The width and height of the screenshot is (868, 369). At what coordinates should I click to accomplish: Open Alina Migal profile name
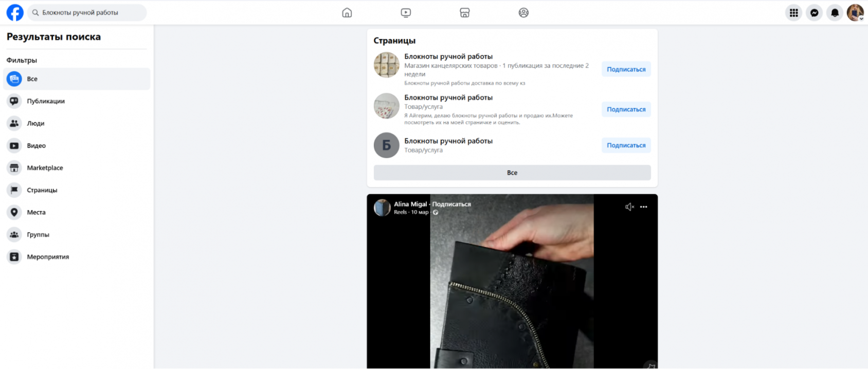click(410, 204)
